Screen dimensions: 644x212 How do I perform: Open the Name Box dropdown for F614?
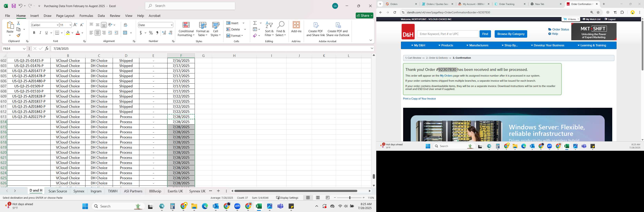click(24, 48)
